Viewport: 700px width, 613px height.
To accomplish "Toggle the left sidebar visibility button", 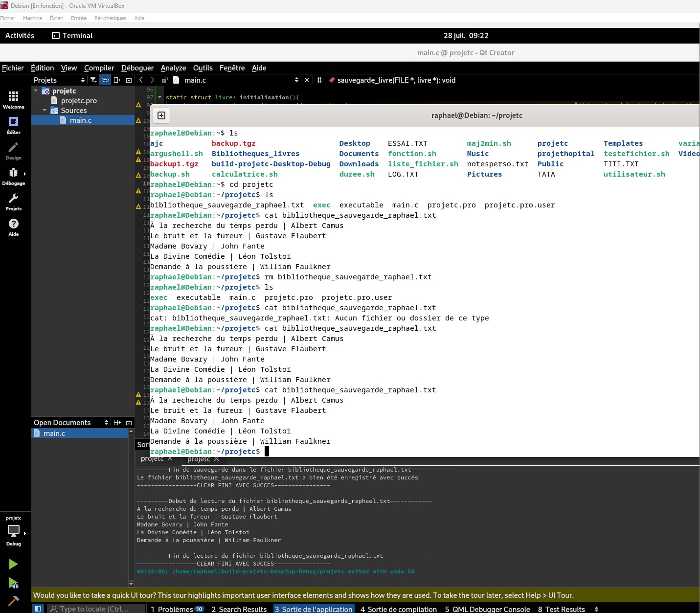I will (38, 609).
